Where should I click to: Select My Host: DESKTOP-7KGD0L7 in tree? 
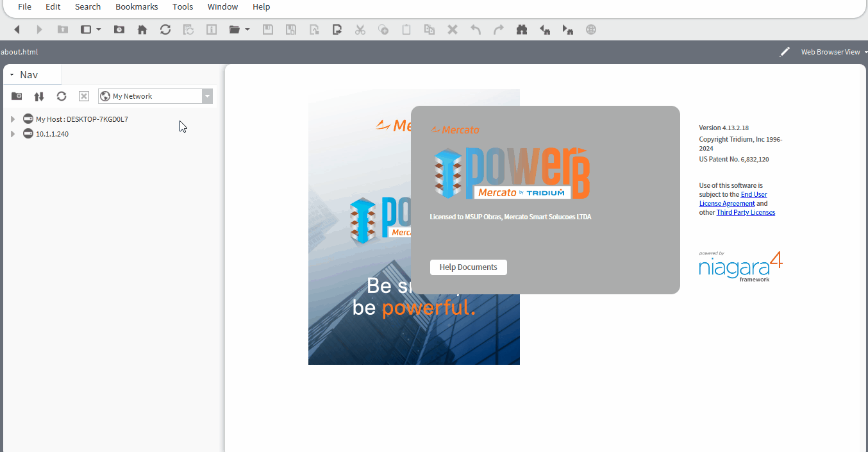(82, 119)
